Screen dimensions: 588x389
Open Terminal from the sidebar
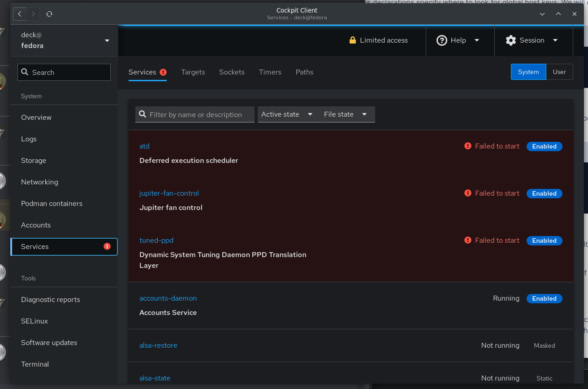(x=64, y=364)
